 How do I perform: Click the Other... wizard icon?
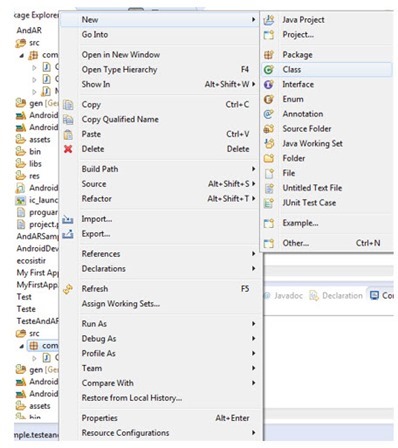[x=269, y=243]
